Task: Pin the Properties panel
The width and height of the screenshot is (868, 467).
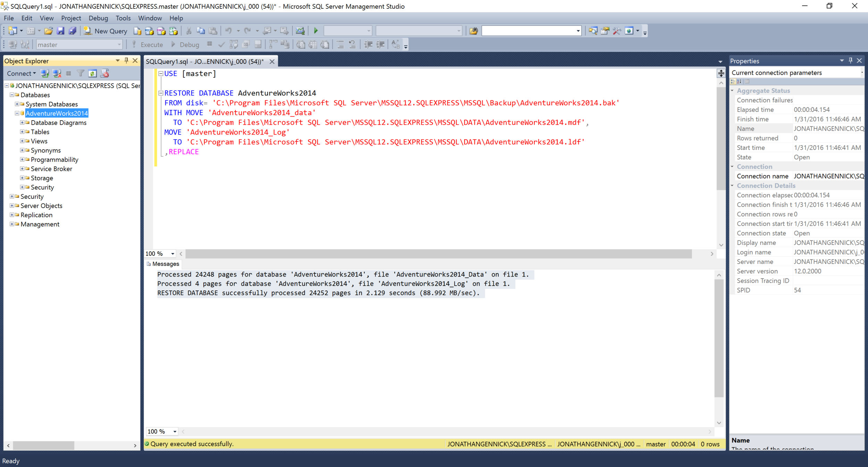Action: point(851,61)
